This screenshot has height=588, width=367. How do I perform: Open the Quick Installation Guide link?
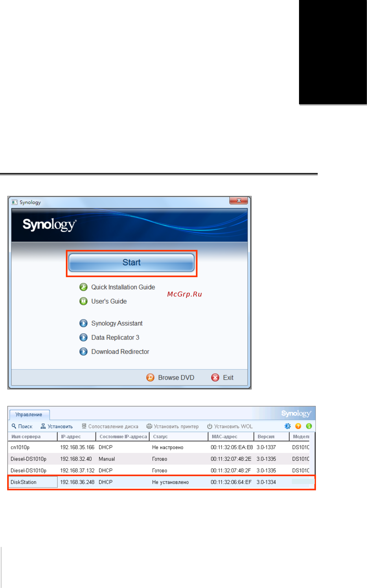click(123, 287)
